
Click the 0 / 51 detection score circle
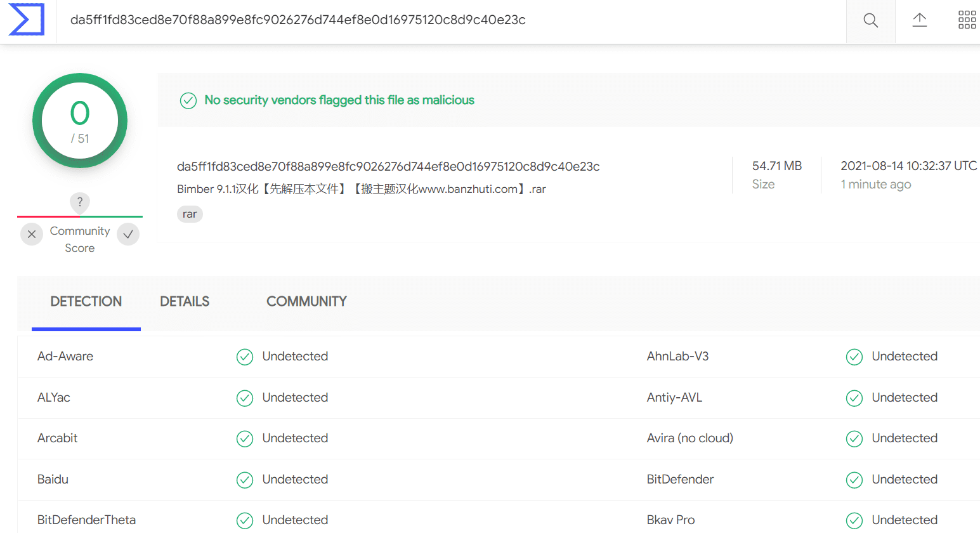coord(80,121)
